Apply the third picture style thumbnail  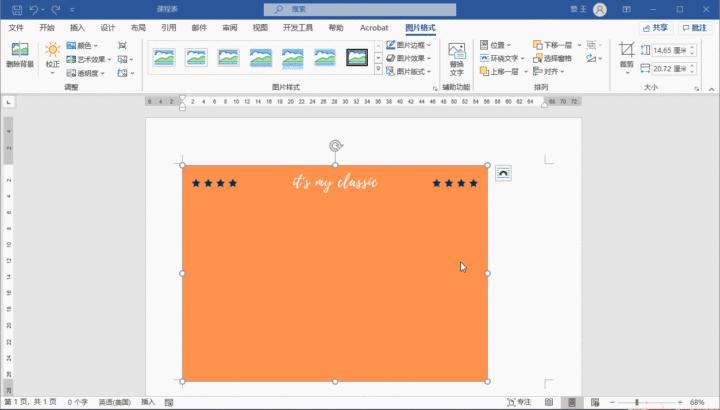coord(228,57)
